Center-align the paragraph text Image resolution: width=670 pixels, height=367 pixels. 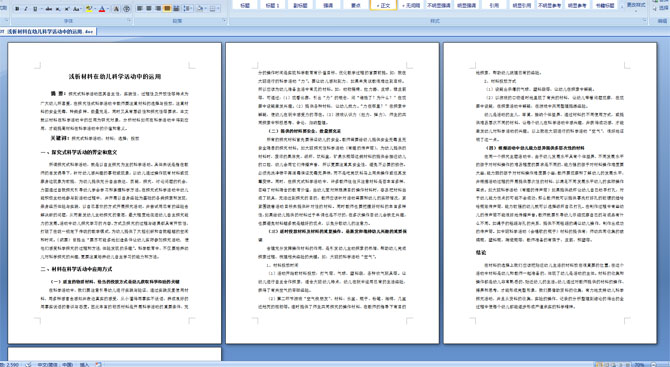pyautogui.click(x=149, y=8)
